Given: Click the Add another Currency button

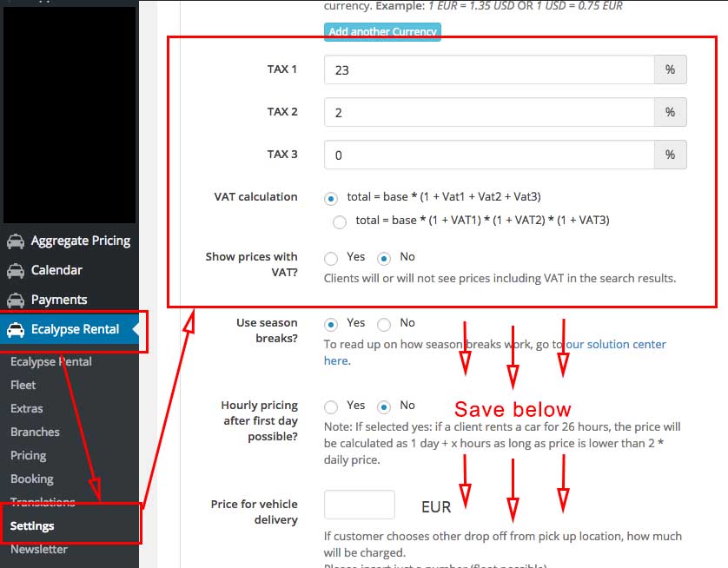Looking at the screenshot, I should pyautogui.click(x=382, y=31).
